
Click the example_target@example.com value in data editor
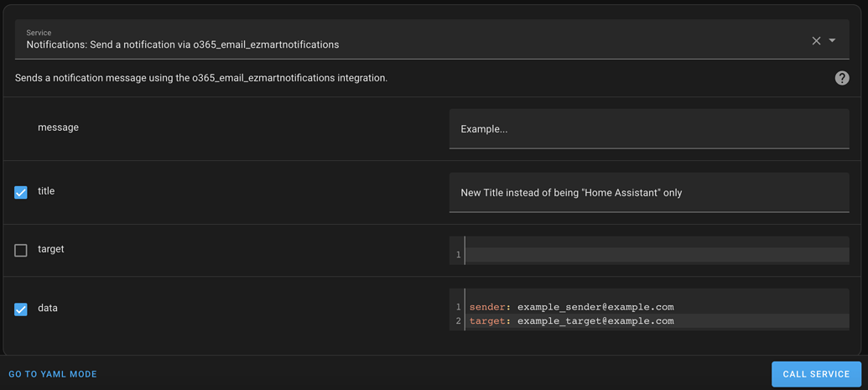(x=595, y=320)
